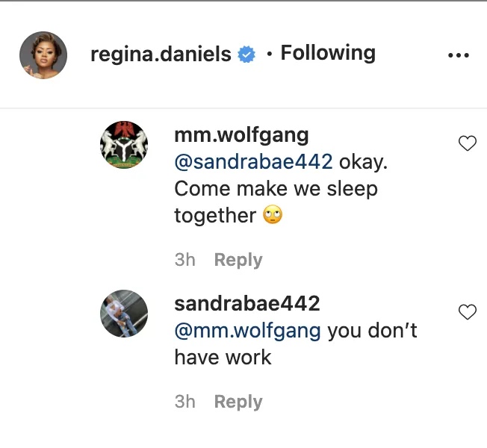The image size is (487, 448).
Task: Click the blue verified badge
Action: point(246,55)
